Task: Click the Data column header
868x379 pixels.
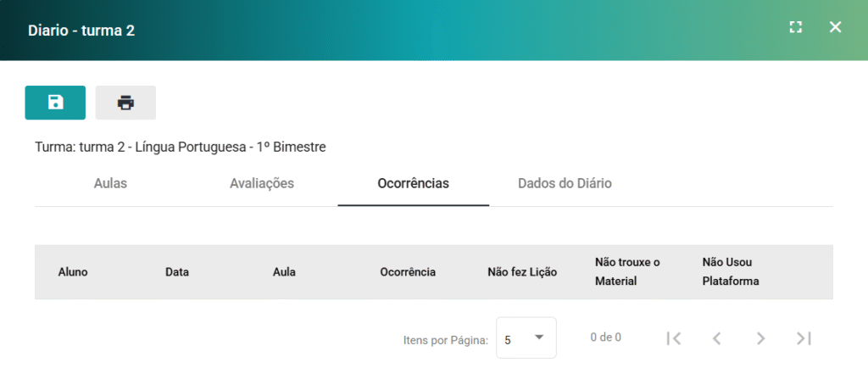Action: click(177, 272)
